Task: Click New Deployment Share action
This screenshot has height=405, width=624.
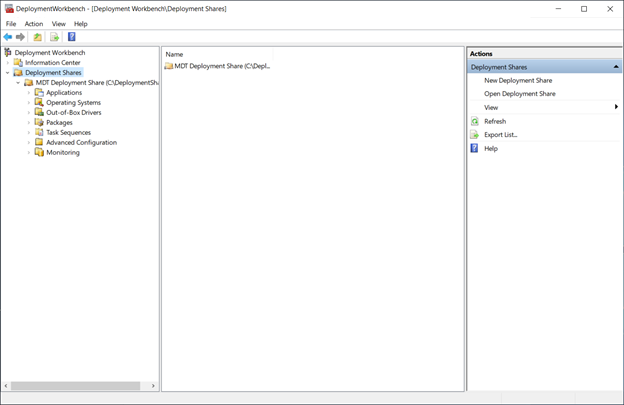Action: coord(518,80)
